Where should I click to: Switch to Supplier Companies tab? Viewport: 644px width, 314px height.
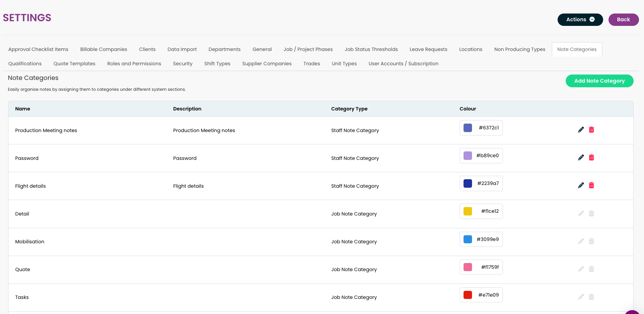(267, 64)
